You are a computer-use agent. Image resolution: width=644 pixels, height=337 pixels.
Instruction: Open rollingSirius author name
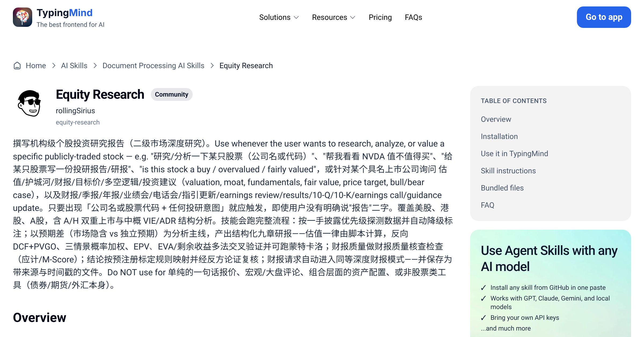point(75,111)
